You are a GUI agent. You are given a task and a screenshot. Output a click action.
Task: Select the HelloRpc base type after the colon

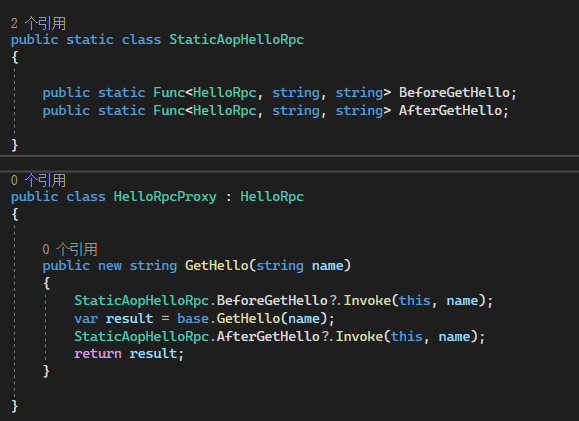tap(272, 197)
